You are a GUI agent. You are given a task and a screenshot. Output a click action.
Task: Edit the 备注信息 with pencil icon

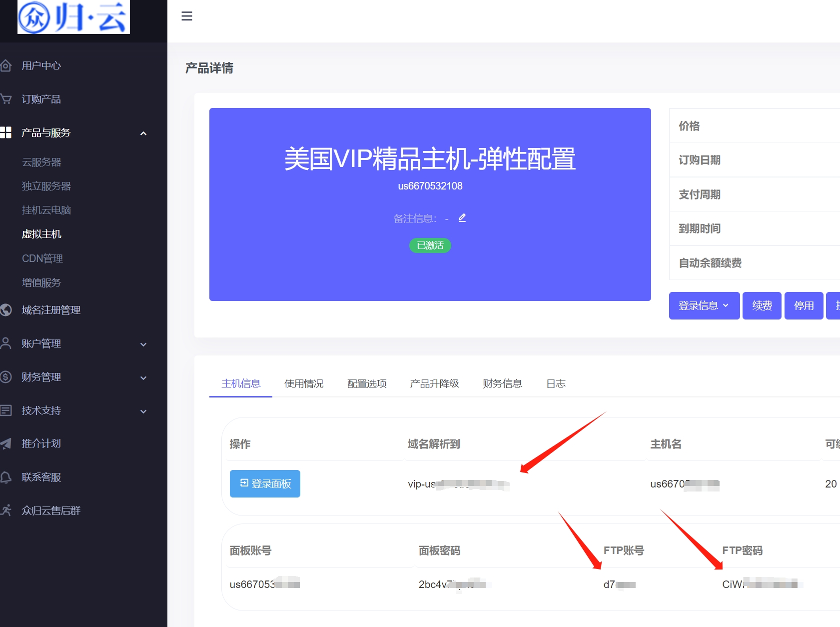[x=462, y=218]
